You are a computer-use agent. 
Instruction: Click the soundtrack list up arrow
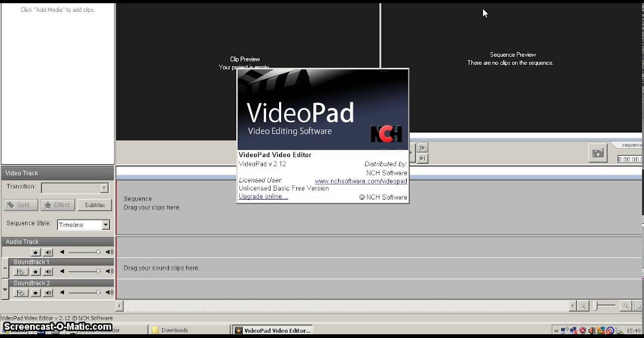coord(5,268)
